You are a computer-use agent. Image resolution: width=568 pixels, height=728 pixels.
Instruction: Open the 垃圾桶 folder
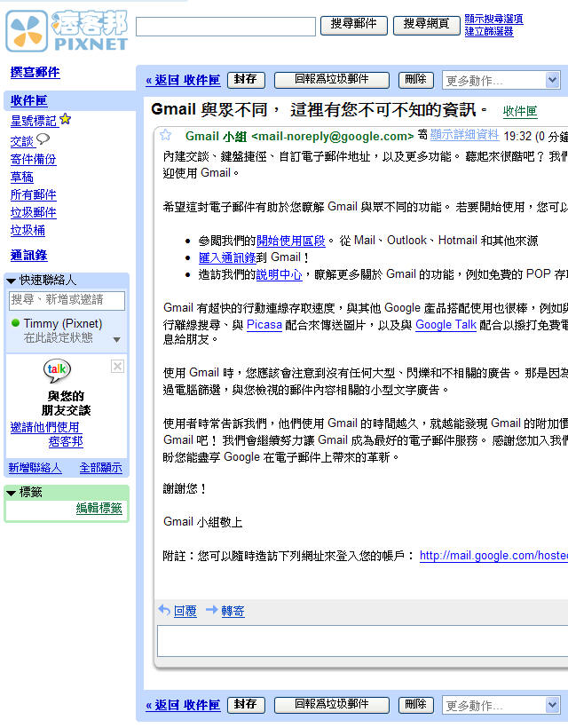28,230
